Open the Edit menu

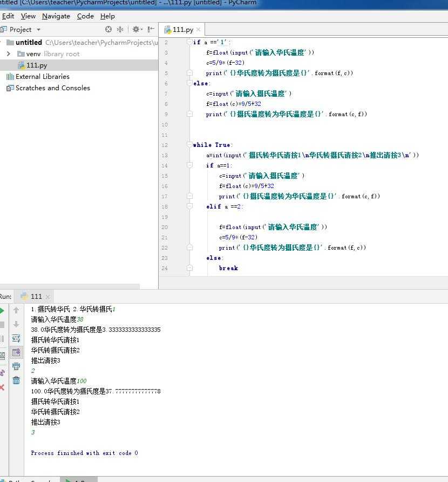click(x=8, y=16)
